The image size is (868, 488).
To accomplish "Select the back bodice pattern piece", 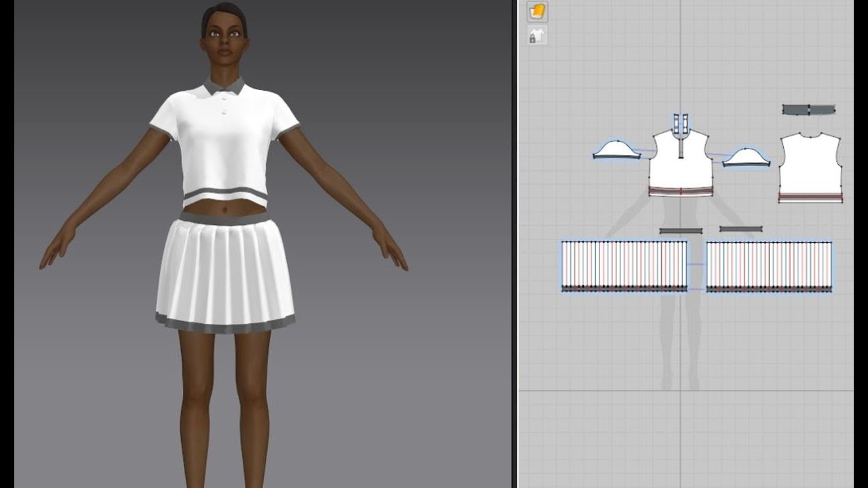I will pyautogui.click(x=810, y=167).
